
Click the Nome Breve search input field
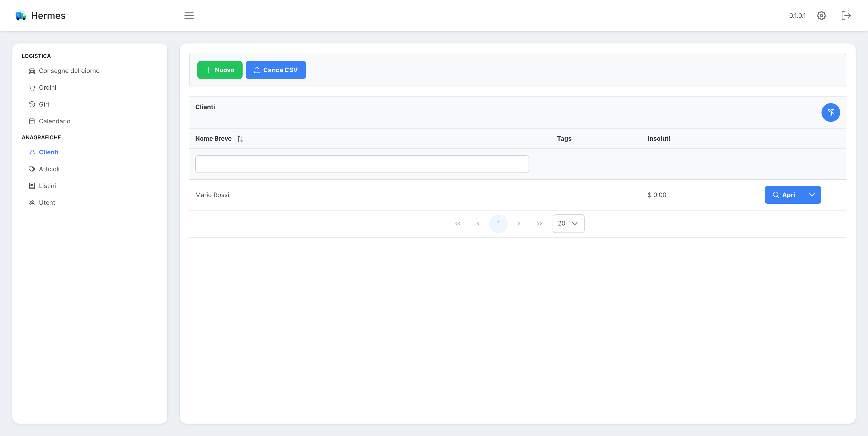362,164
